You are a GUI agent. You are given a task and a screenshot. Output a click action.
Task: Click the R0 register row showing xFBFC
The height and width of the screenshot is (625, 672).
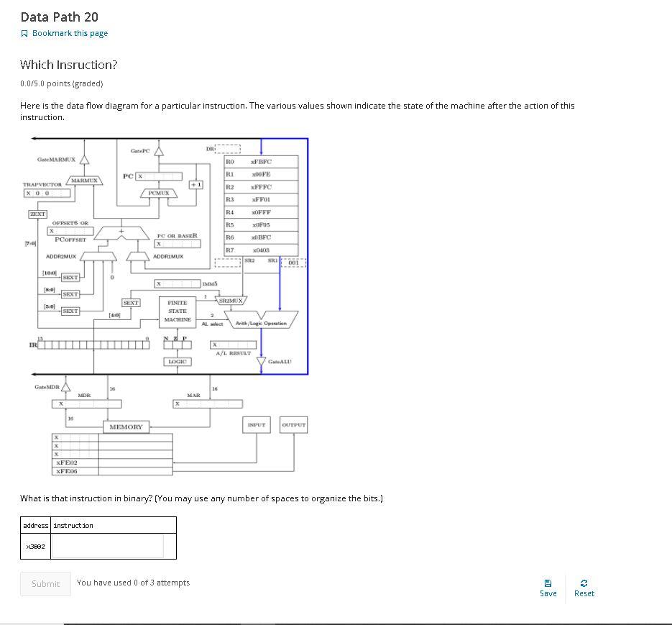click(x=261, y=162)
